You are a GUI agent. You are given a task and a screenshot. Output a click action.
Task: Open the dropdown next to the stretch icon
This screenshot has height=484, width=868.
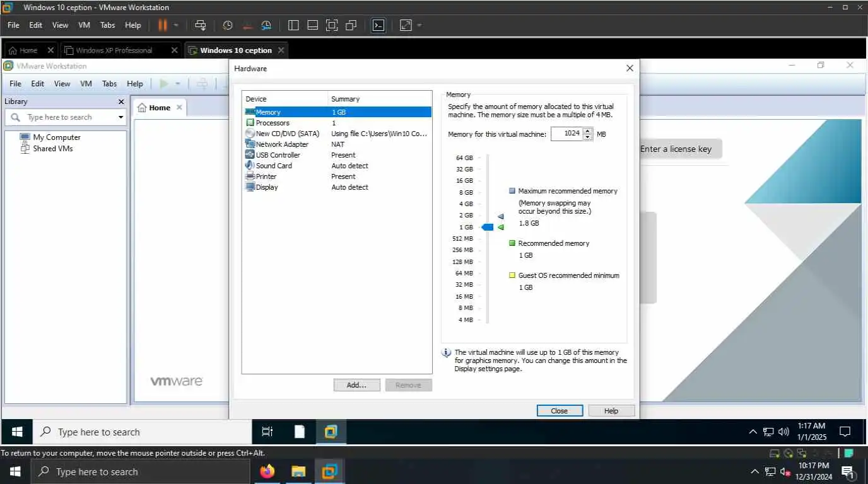[x=419, y=25]
